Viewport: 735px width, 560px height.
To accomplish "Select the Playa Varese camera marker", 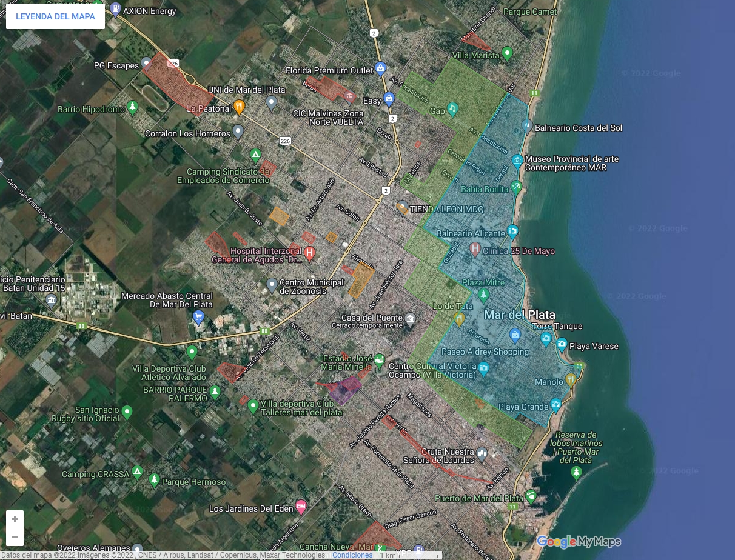I will pyautogui.click(x=562, y=345).
